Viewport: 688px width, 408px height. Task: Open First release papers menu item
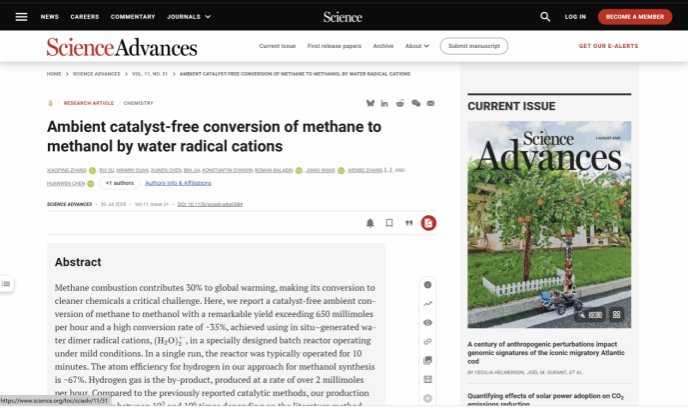335,46
